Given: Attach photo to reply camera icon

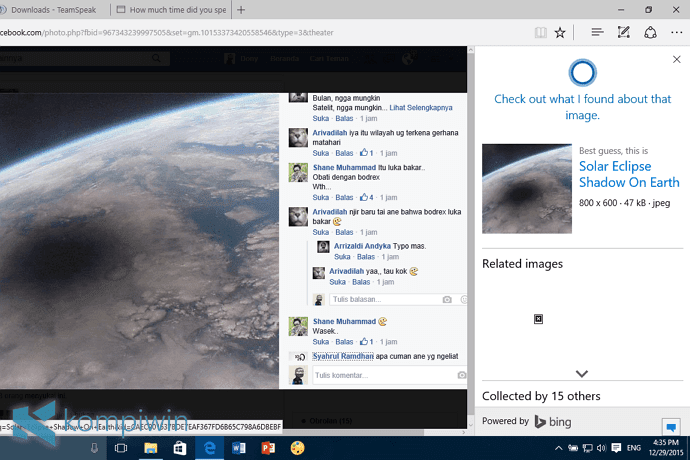Looking at the screenshot, I should click(447, 300).
